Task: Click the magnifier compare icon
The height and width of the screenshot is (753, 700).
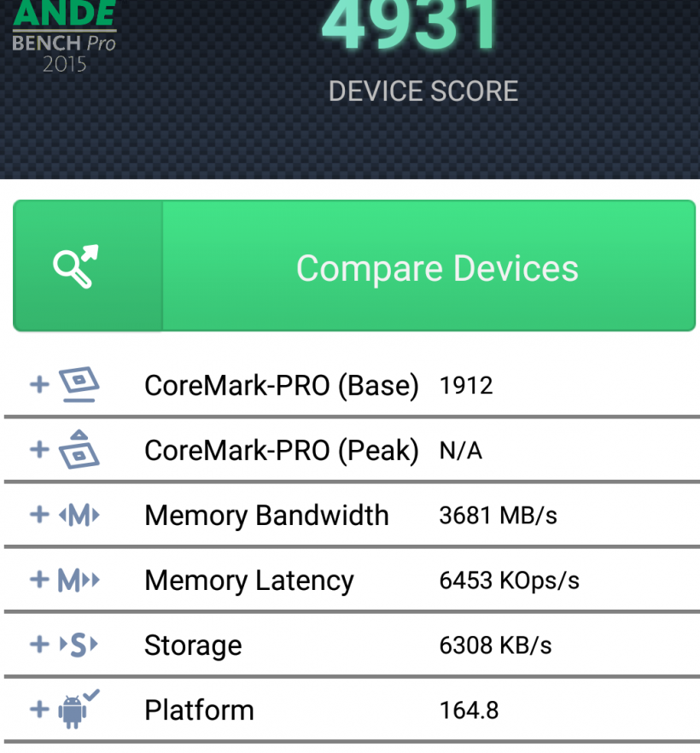Action: 76,266
